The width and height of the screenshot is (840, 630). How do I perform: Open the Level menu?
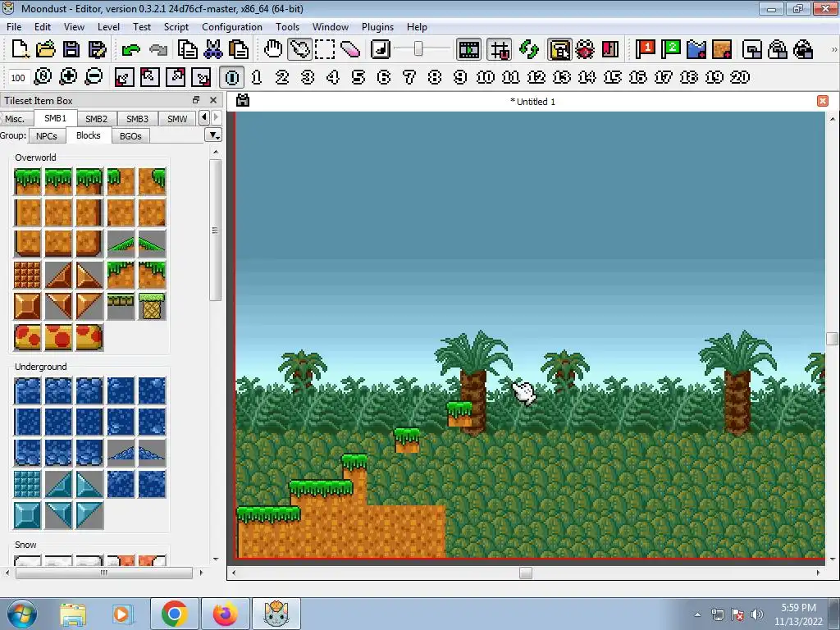coord(108,27)
